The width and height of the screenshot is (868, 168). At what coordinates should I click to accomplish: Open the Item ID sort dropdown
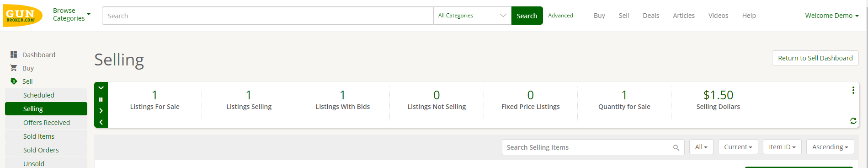(x=782, y=147)
